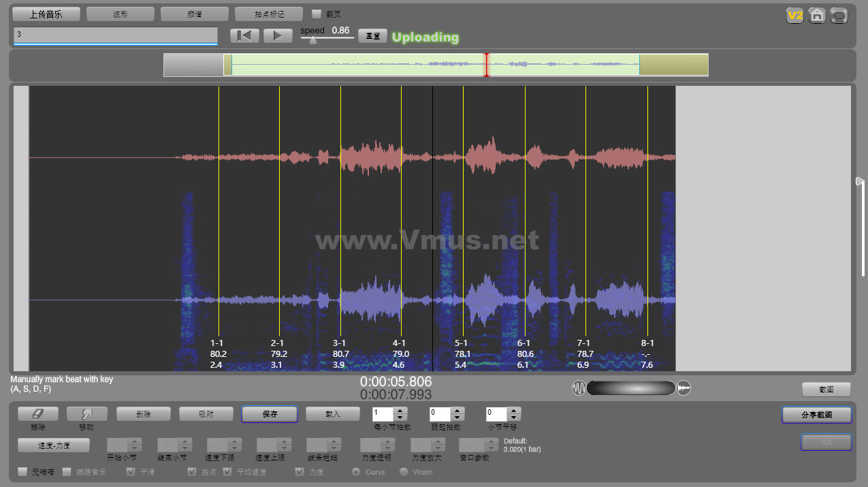
Task: Decrease 每小节拍数 beats per bar value
Action: (x=400, y=417)
